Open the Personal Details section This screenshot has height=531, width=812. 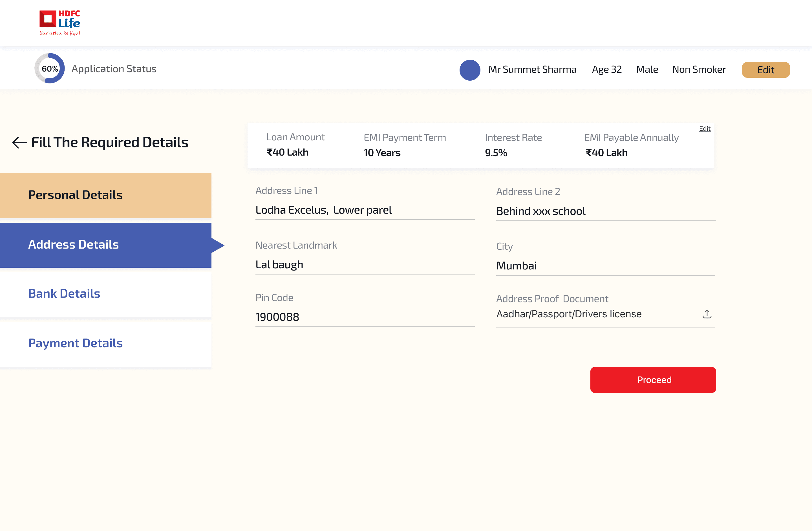click(106, 195)
